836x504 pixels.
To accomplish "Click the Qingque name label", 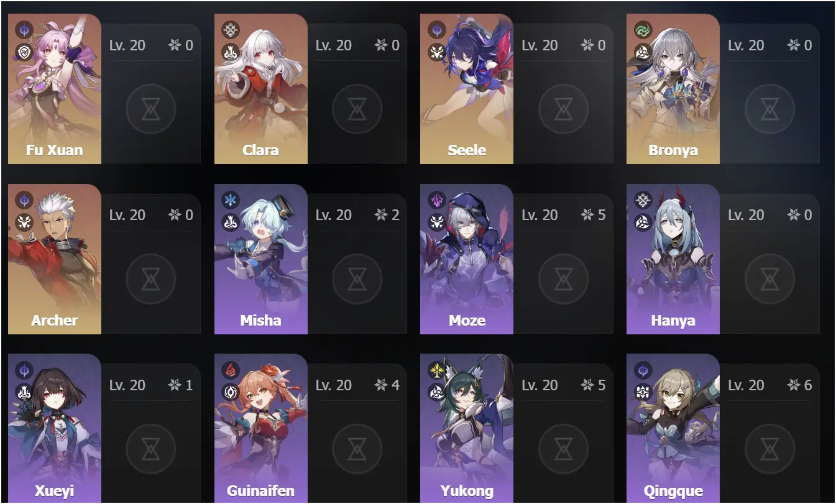I will pos(673,490).
